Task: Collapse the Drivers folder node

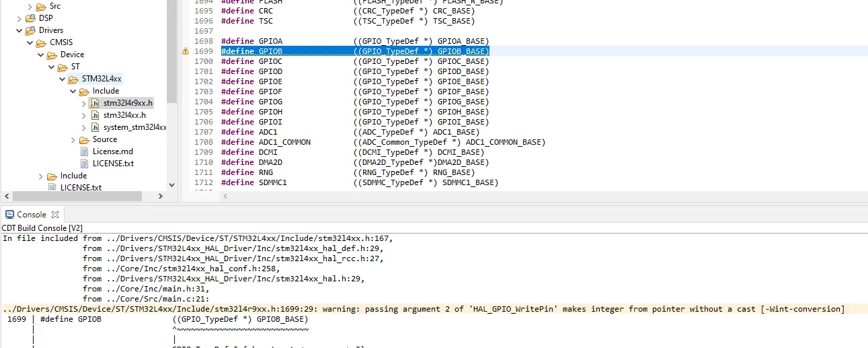Action: [x=19, y=30]
